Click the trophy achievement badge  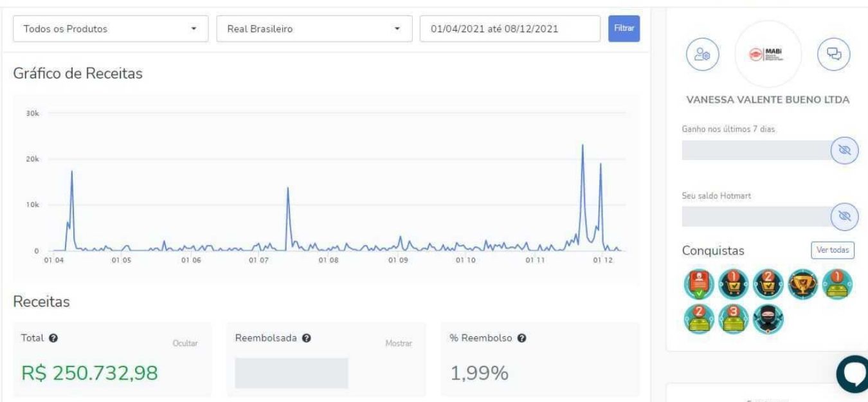[x=802, y=284]
